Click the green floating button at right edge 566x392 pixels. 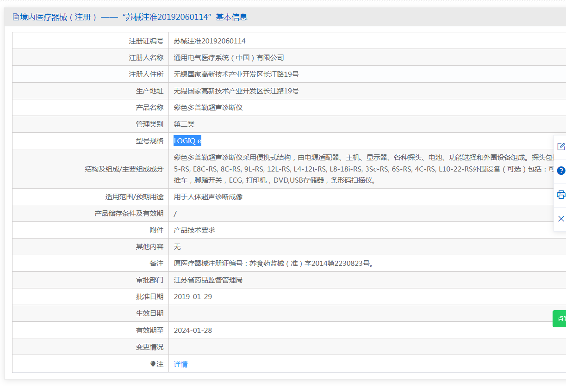coord(560,318)
